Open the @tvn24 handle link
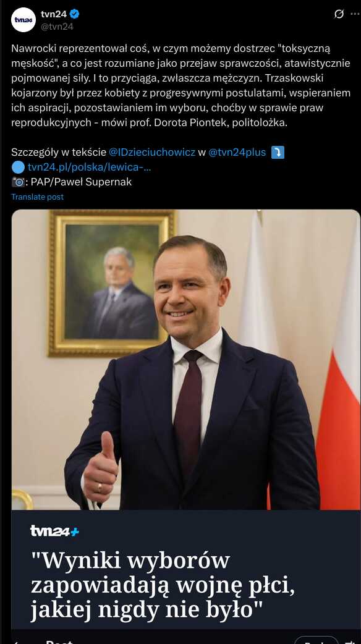This screenshot has width=361, height=644. tap(57, 27)
